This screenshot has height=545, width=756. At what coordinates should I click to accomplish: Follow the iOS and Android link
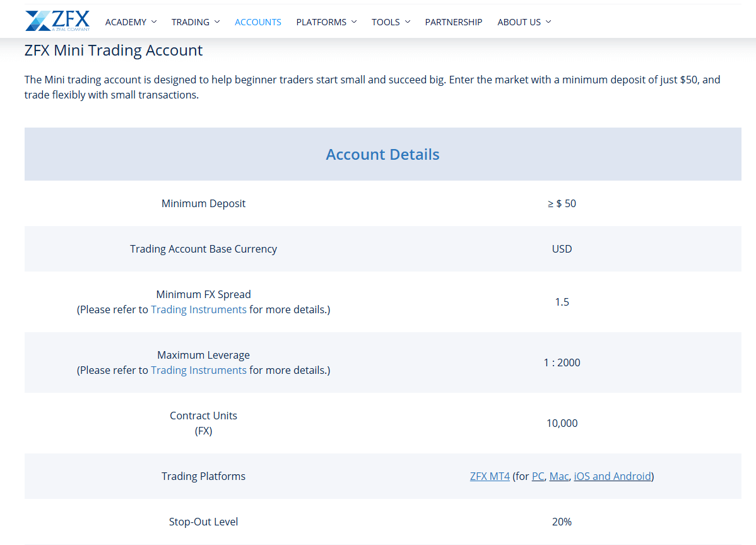pos(612,477)
